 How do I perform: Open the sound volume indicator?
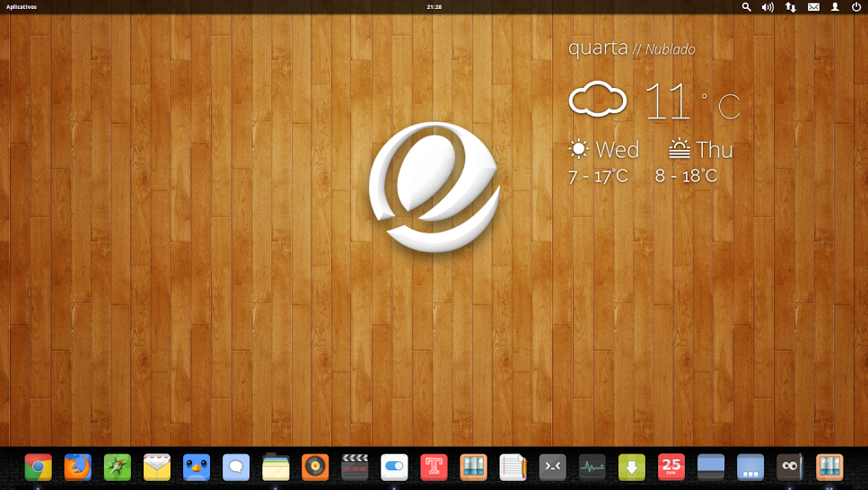point(767,7)
